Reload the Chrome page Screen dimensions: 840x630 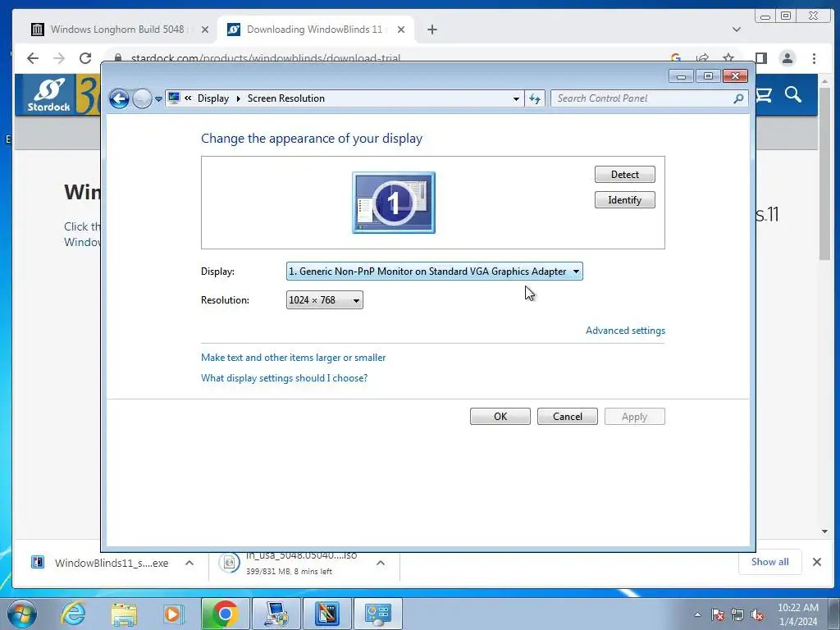[x=85, y=58]
